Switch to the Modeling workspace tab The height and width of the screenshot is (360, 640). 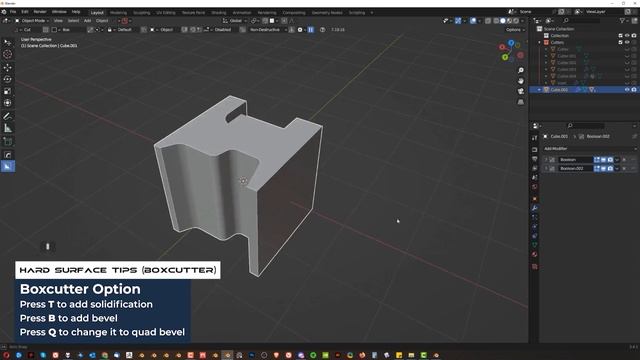pyautogui.click(x=118, y=13)
